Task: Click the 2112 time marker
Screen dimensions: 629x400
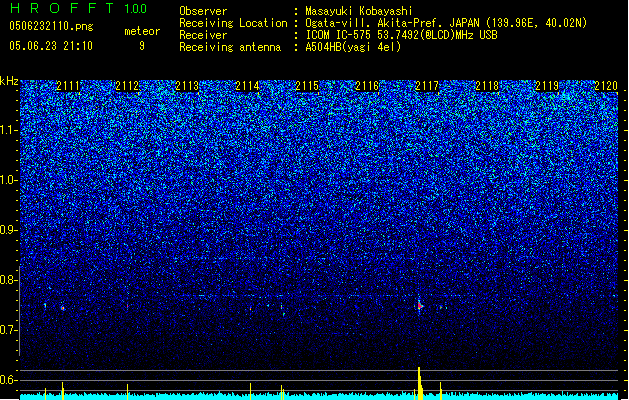Action: coord(127,86)
